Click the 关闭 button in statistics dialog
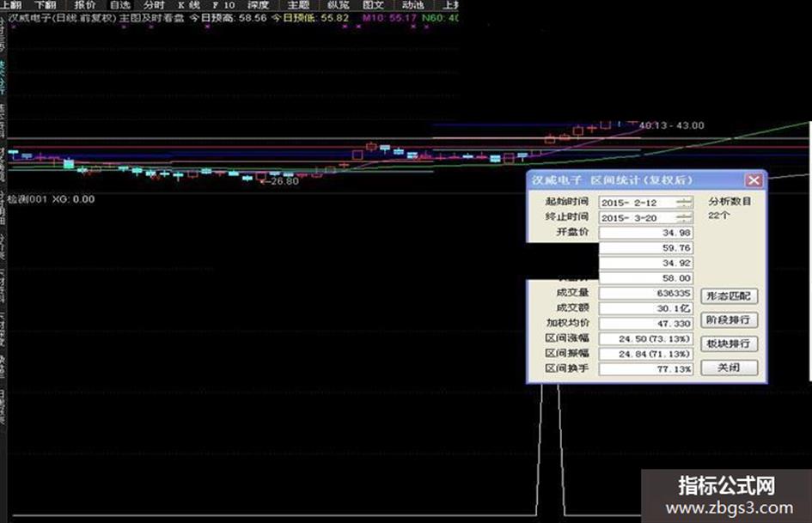Image resolution: width=812 pixels, height=523 pixels. coord(730,368)
